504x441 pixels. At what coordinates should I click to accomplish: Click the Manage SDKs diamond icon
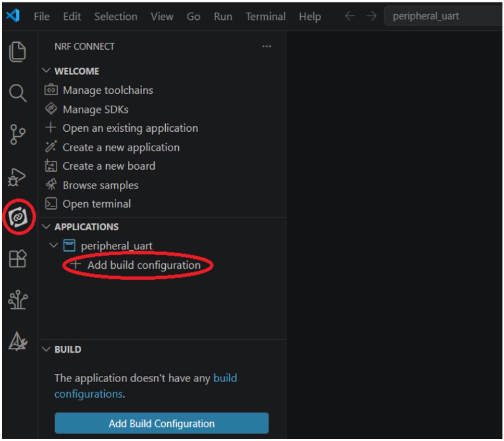click(51, 109)
